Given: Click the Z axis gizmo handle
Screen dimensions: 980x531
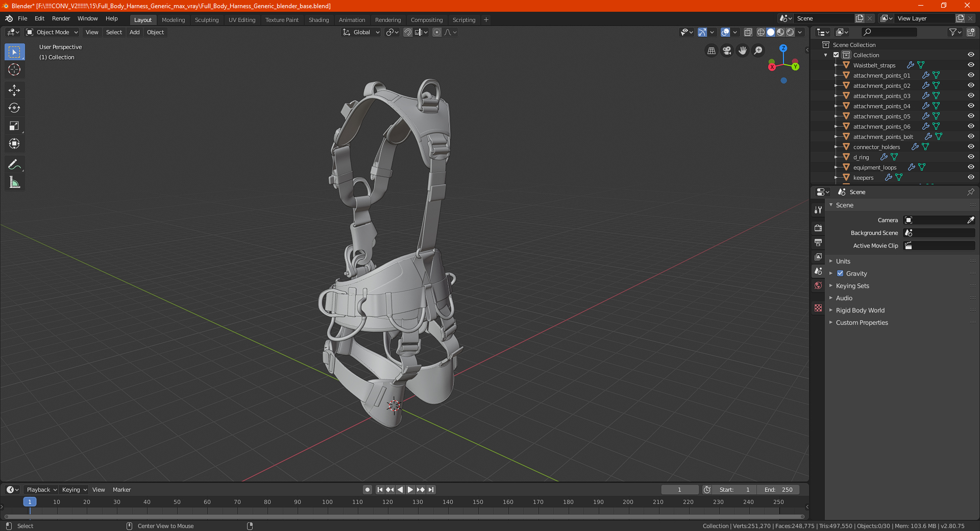Looking at the screenshot, I should 783,48.
